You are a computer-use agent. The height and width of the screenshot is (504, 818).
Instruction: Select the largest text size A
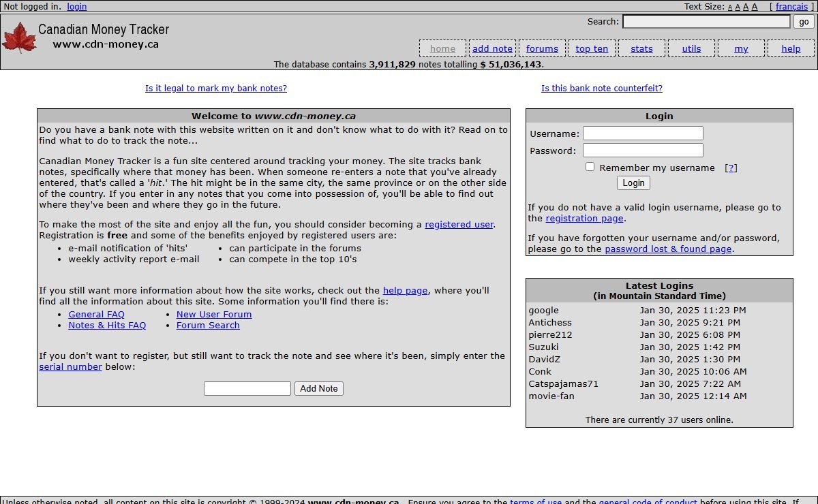pos(755,7)
